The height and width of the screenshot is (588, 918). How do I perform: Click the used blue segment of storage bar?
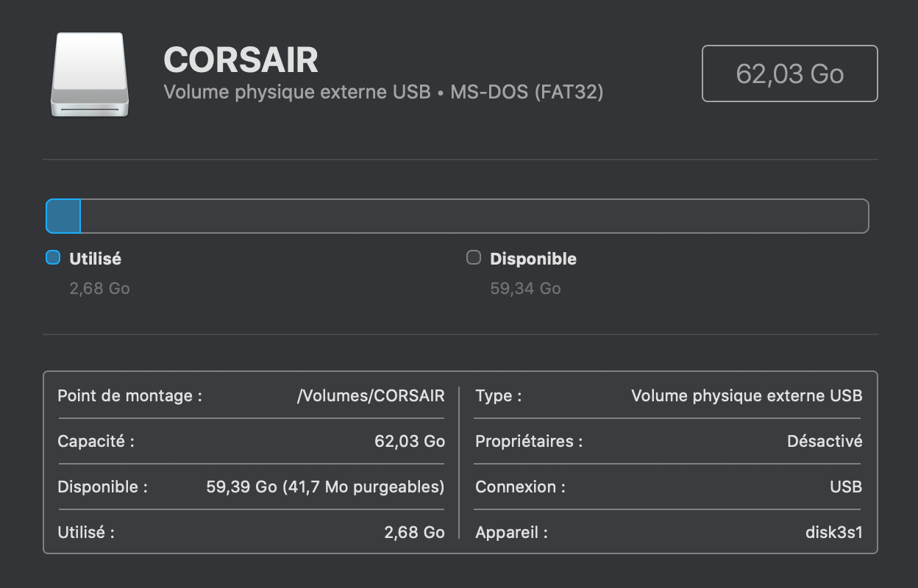tap(63, 216)
